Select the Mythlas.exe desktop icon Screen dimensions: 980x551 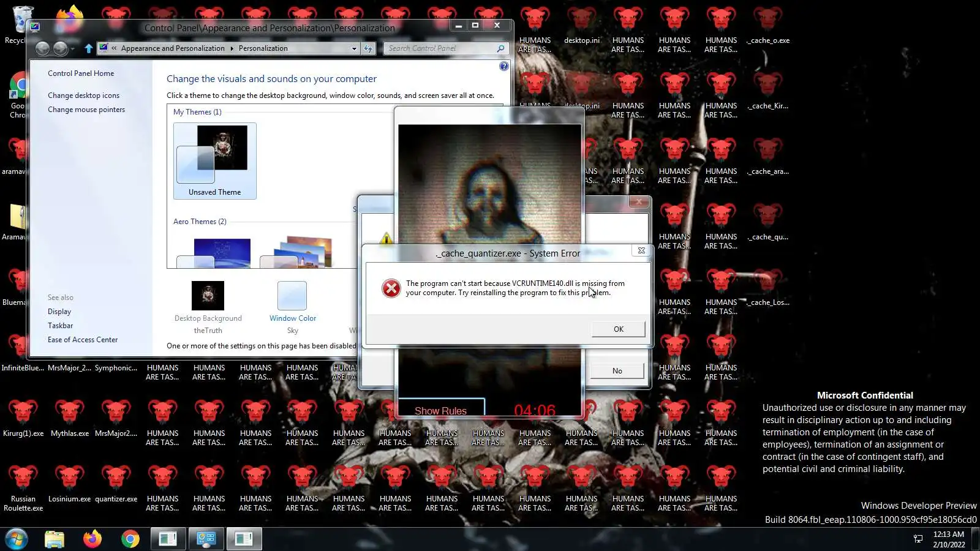70,419
